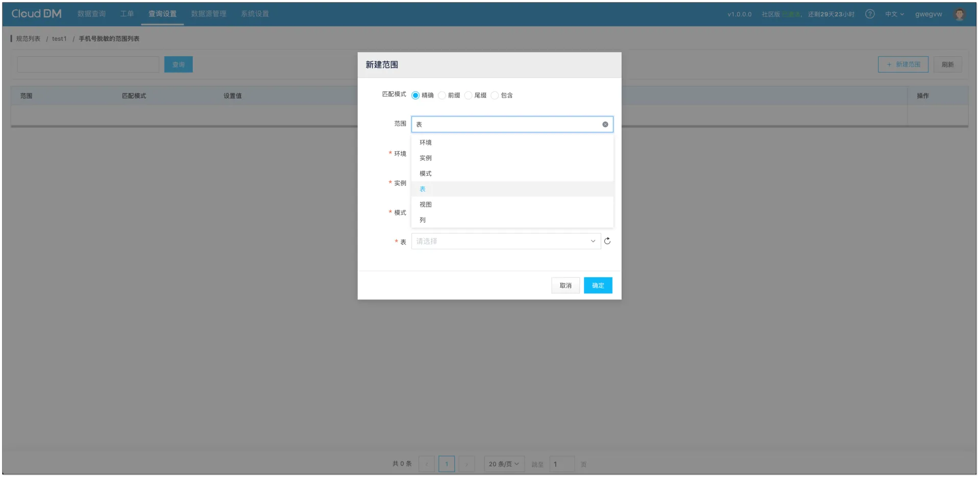980x478 pixels.
Task: Open the help question-mark icon
Action: (870, 14)
